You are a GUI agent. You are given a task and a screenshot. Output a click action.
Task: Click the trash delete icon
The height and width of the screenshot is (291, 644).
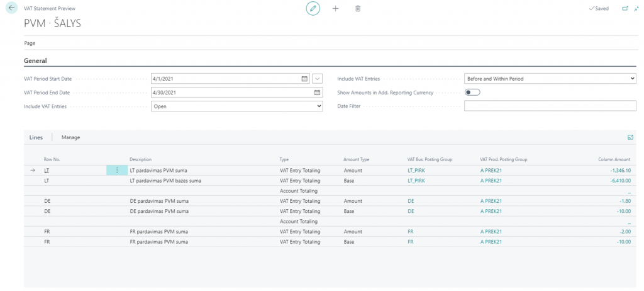pos(358,9)
